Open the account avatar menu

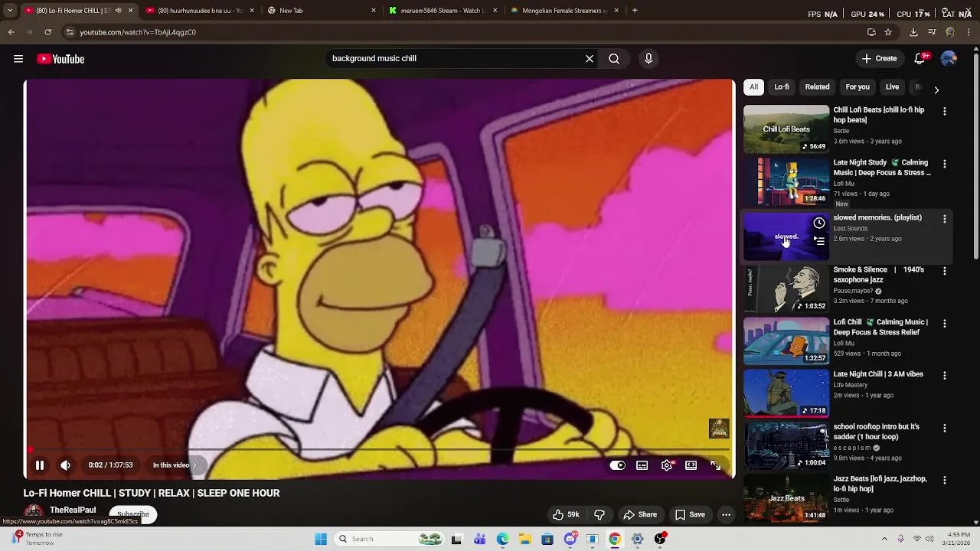(949, 59)
